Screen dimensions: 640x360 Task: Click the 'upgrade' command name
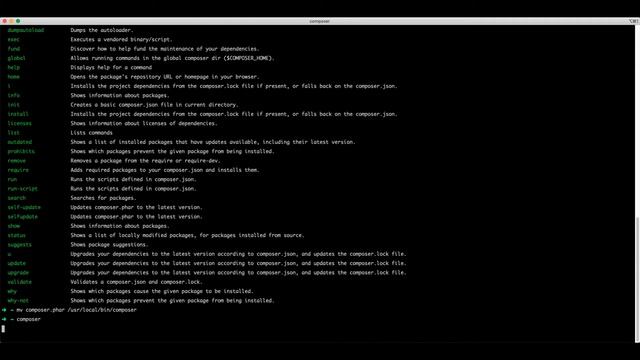pos(18,273)
